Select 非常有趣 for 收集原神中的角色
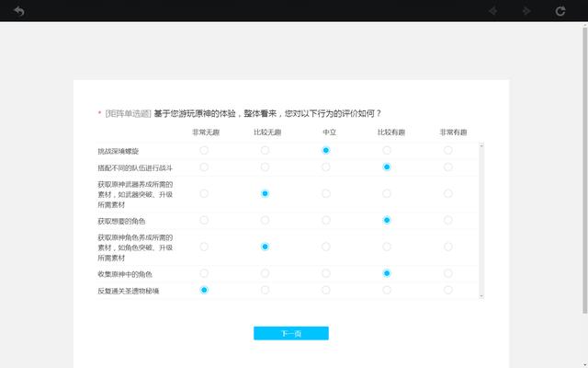 click(x=447, y=273)
